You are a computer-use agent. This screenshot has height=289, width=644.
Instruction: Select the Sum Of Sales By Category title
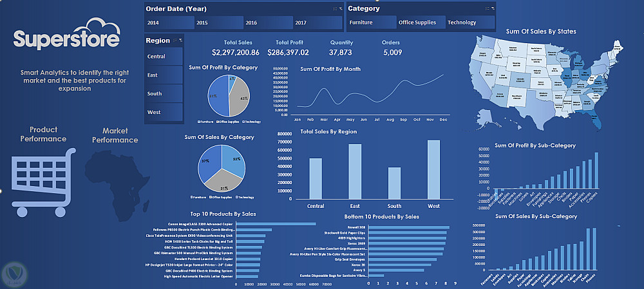click(x=220, y=137)
